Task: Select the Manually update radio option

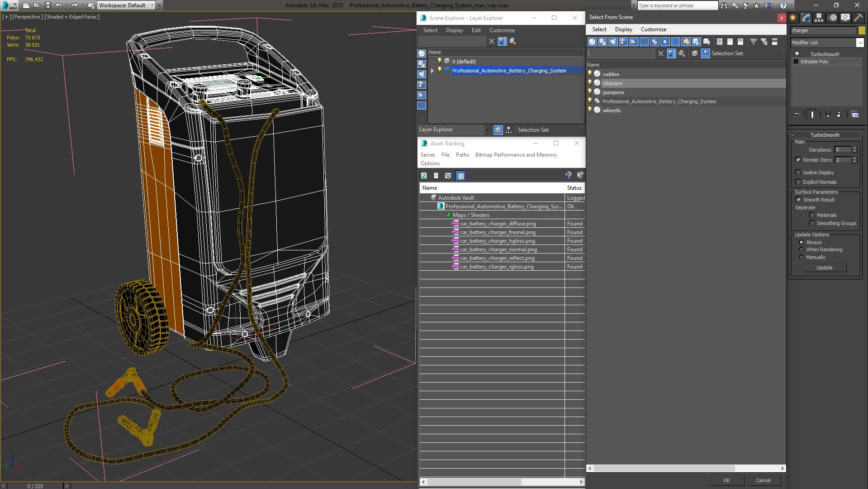Action: tap(801, 257)
